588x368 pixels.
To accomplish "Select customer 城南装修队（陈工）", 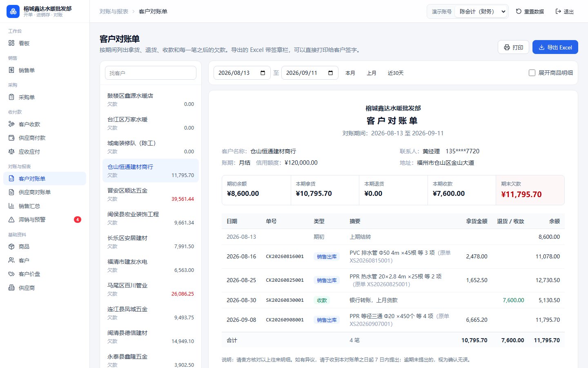I will tap(151, 147).
